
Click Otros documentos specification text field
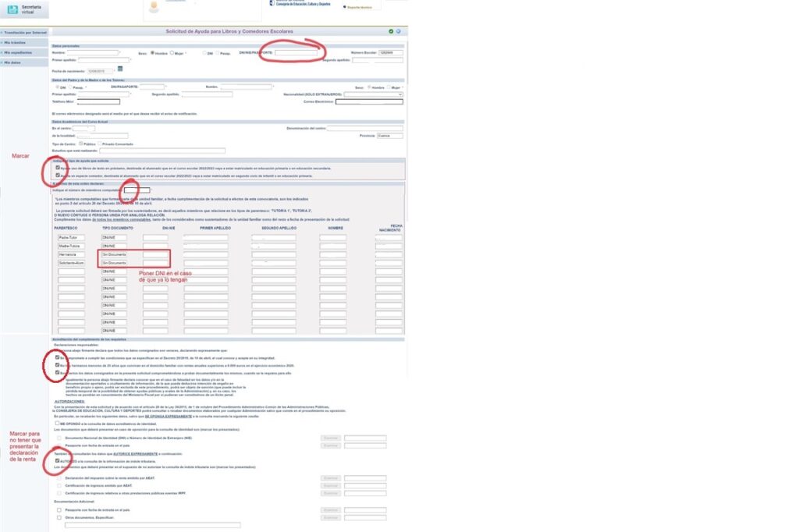(152, 525)
